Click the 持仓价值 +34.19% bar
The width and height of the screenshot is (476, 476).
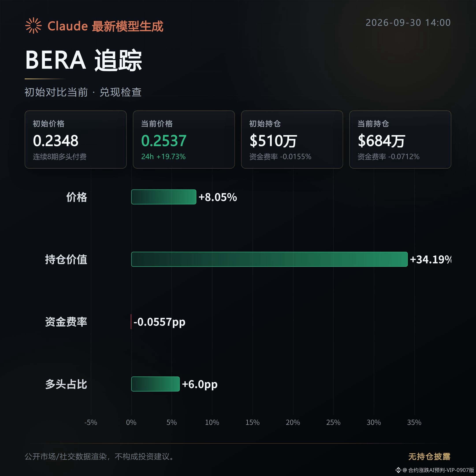[x=269, y=259]
